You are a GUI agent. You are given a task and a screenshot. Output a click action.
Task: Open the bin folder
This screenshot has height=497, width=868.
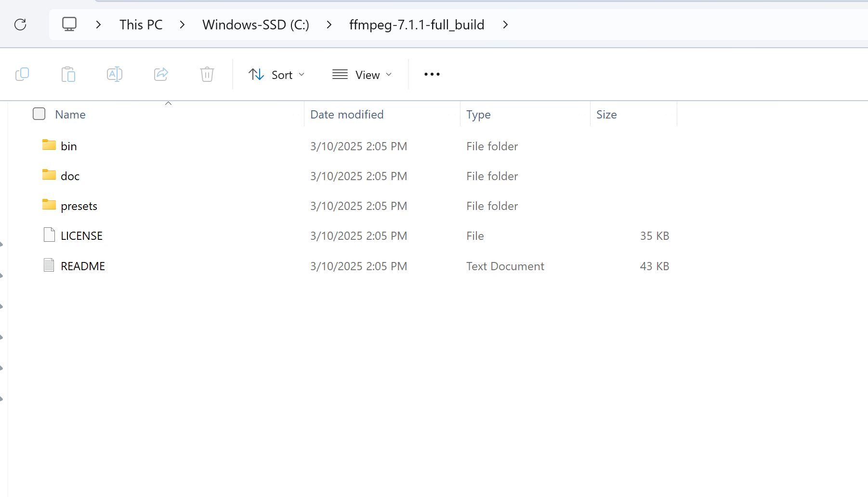pos(69,145)
